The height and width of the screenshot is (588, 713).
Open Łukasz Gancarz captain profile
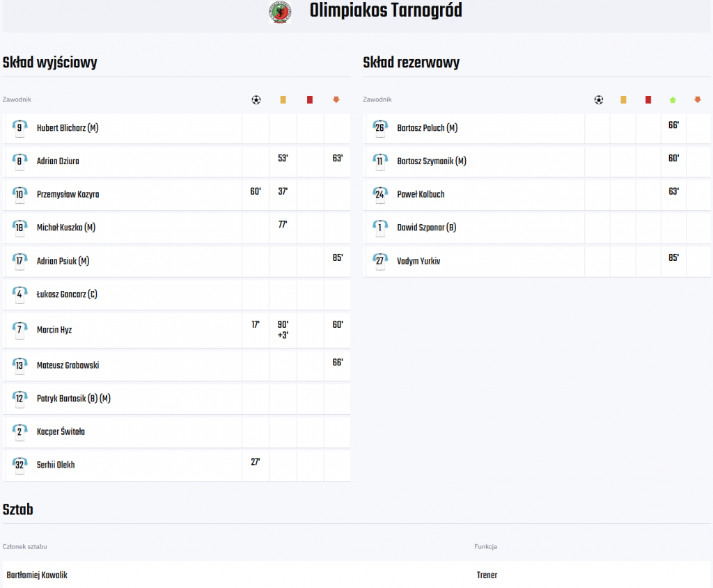[67, 294]
